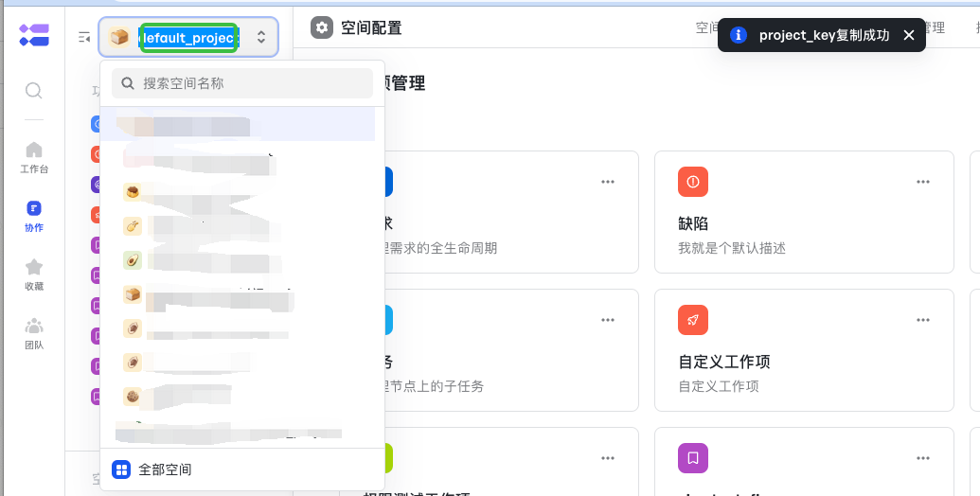Viewport: 980px width, 496px height.
Task: Click the red 缺陷 card icon
Action: 693,182
